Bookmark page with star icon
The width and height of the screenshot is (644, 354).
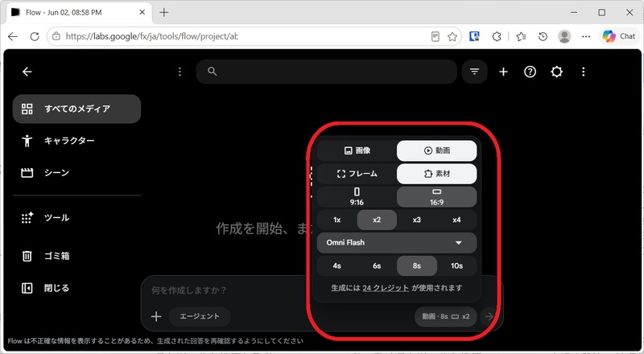coord(452,36)
